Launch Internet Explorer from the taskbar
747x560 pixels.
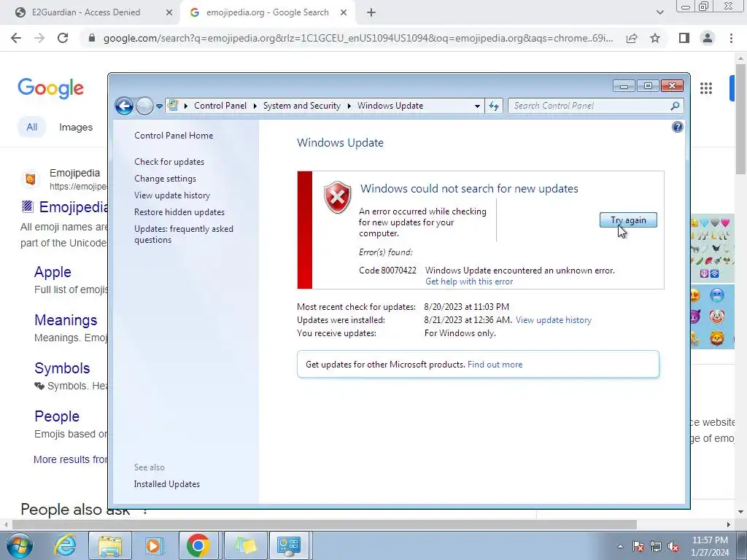65,545
